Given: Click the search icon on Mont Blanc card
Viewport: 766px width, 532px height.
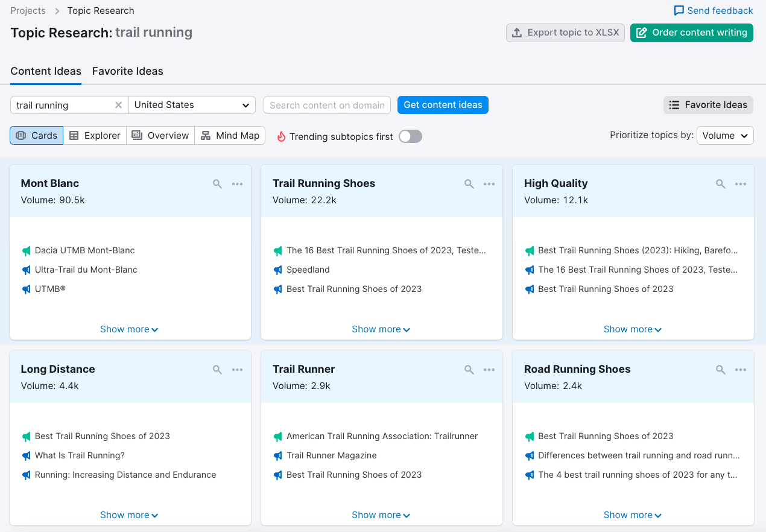Looking at the screenshot, I should click(217, 184).
